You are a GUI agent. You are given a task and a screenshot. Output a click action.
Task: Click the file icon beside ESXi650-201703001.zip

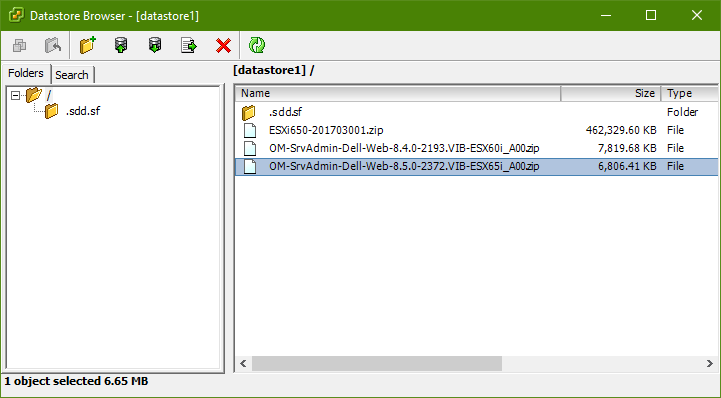[x=250, y=130]
